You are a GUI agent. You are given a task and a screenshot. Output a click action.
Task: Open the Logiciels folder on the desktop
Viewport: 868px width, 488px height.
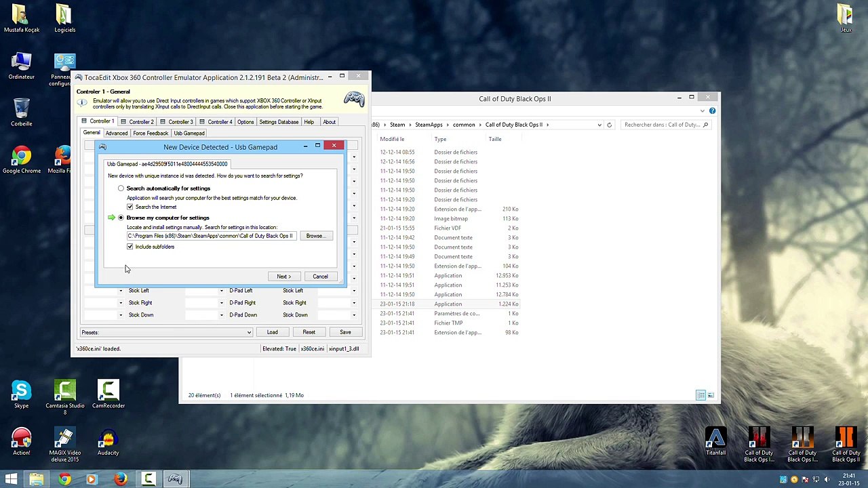[64, 19]
